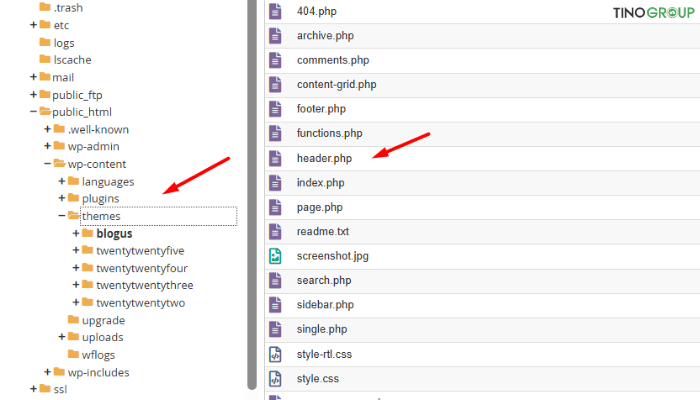
Task: Open the single.php file name
Action: tap(322, 329)
